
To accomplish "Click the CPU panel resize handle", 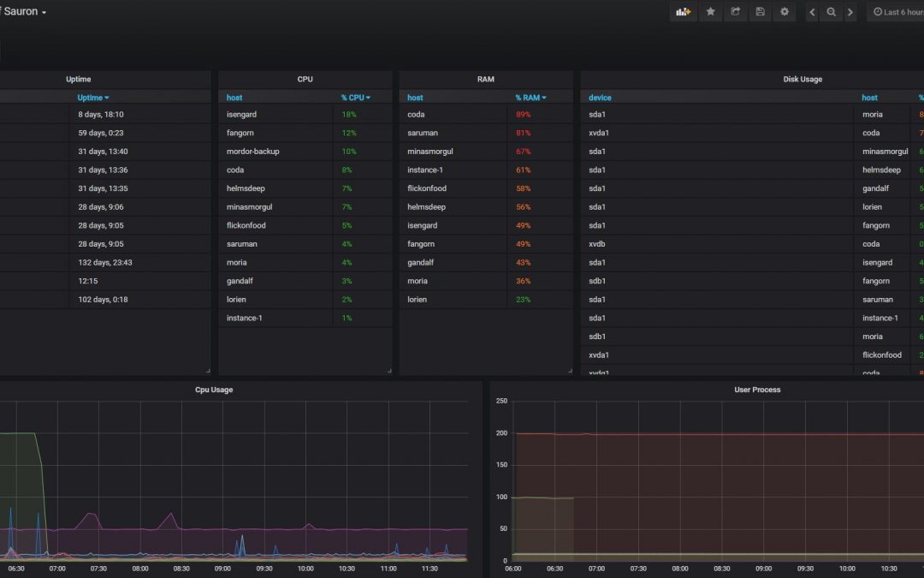I will click(x=389, y=371).
